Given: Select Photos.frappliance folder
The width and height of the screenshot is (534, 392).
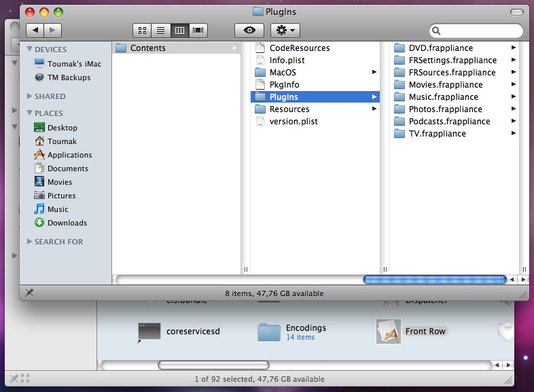Looking at the screenshot, I should [x=455, y=109].
